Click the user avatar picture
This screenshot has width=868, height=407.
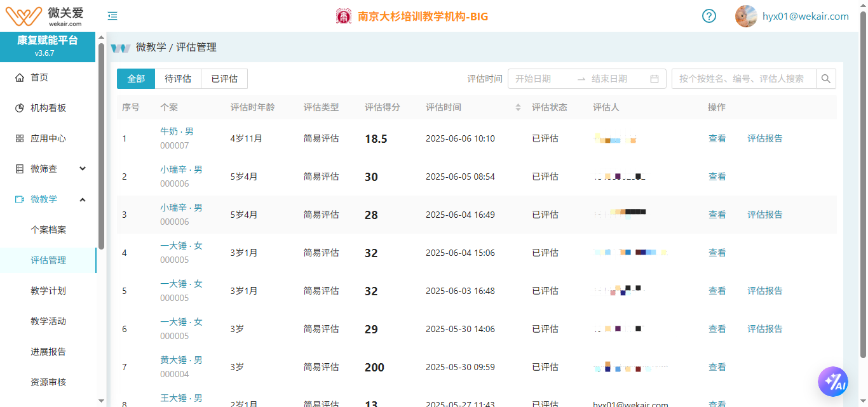pyautogui.click(x=746, y=17)
